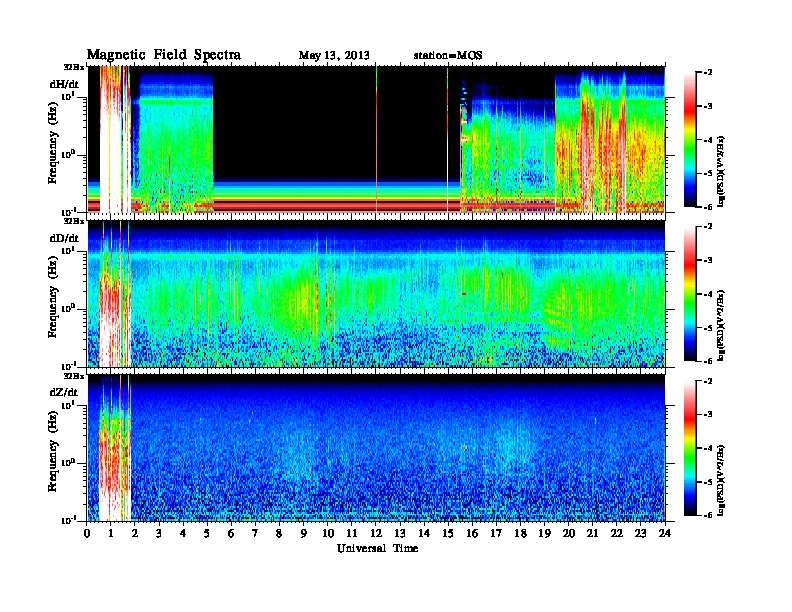Screen dimensions: 792x612
Task: Click the "-2" tick on dZ/dt color bar
Action: point(708,381)
